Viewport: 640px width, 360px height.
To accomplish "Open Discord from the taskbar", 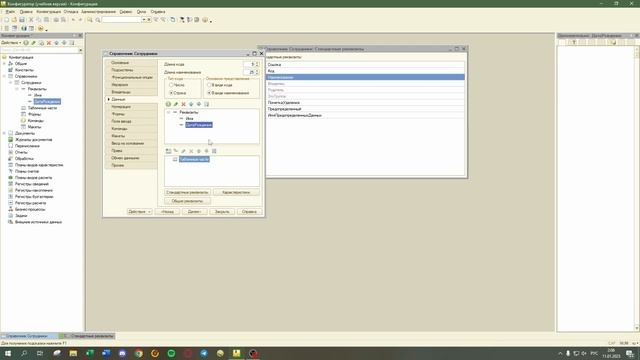I will 122,353.
